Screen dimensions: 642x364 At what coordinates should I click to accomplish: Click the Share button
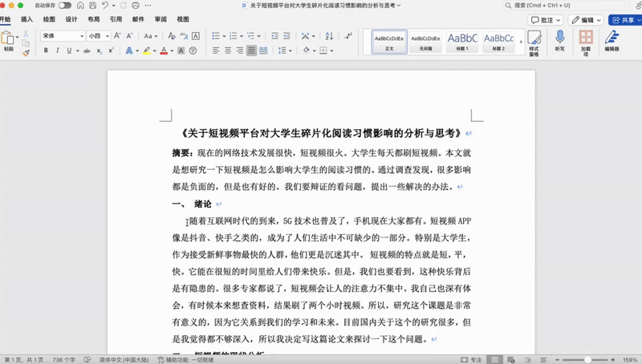(625, 20)
